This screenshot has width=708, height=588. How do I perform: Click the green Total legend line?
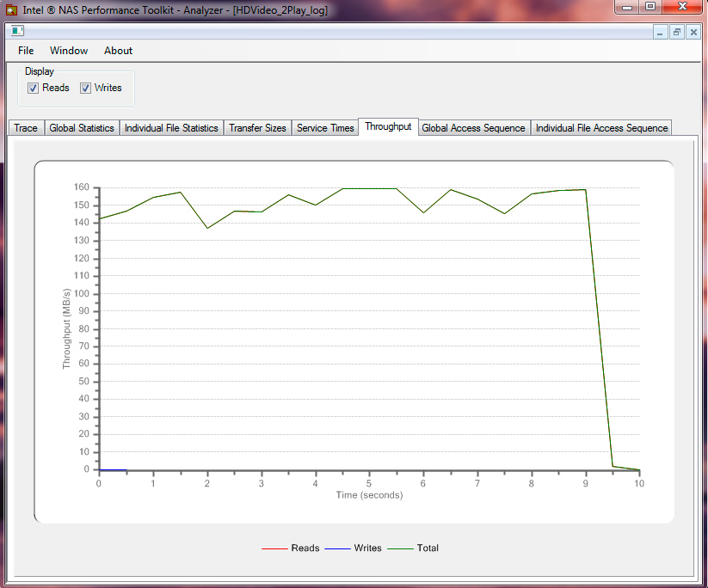(x=400, y=548)
